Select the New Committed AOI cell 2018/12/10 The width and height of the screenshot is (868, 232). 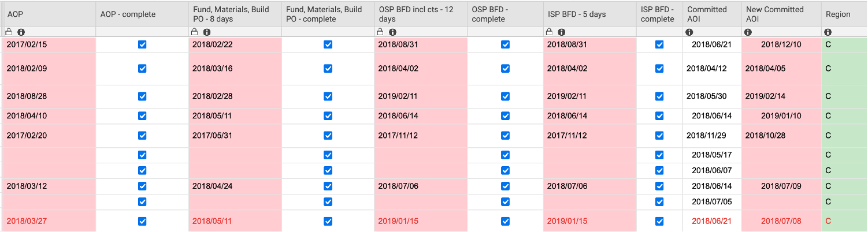pyautogui.click(x=781, y=44)
